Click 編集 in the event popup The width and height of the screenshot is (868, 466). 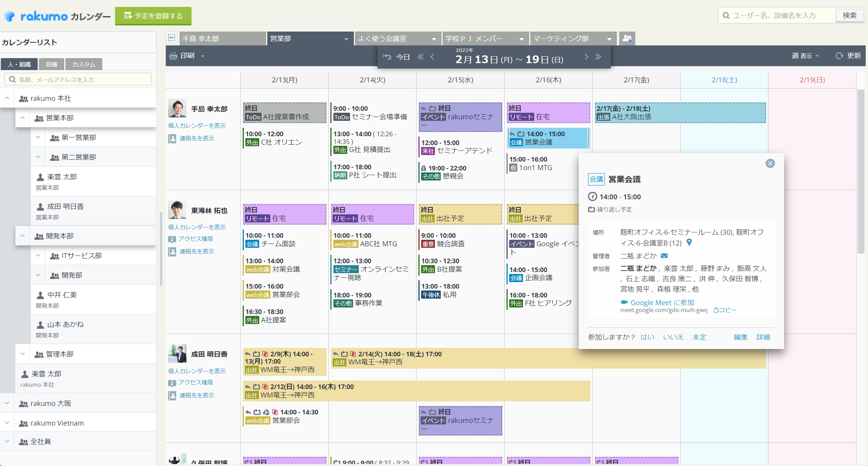741,337
